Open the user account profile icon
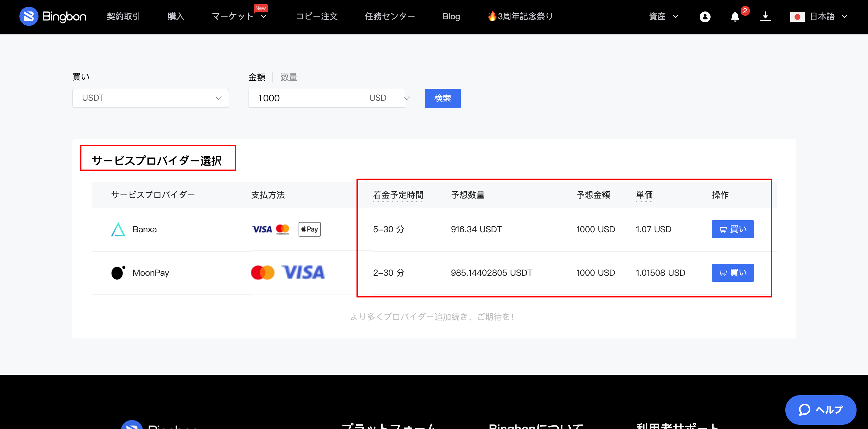Screen dimensions: 868x429 click(705, 17)
